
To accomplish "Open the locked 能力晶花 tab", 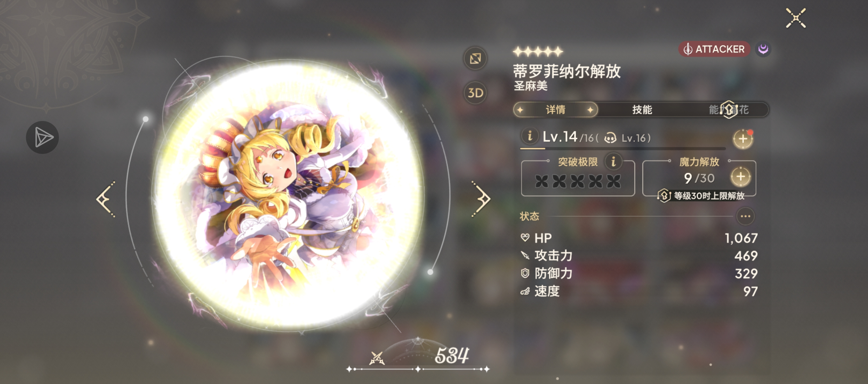I will point(728,110).
